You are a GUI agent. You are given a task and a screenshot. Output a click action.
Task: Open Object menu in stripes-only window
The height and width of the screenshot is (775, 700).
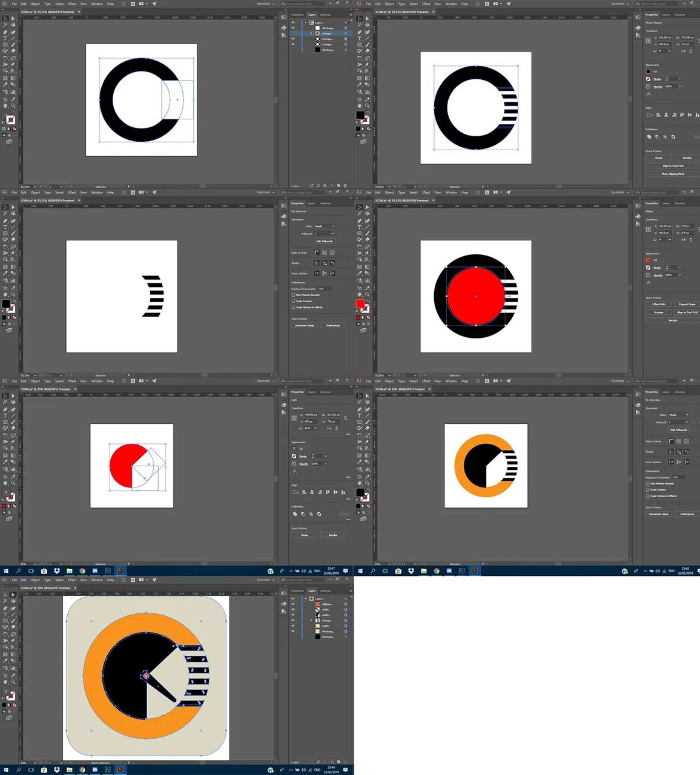pyautogui.click(x=35, y=192)
